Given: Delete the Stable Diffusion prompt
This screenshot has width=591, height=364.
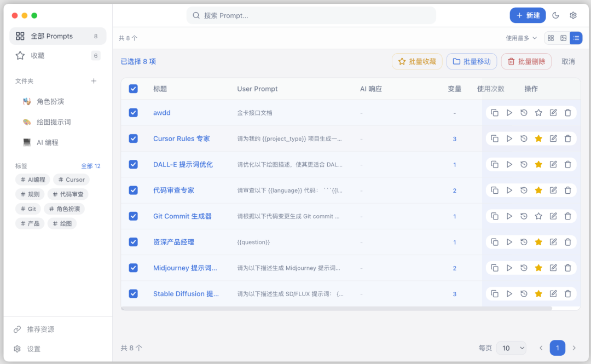Looking at the screenshot, I should pyautogui.click(x=567, y=293).
